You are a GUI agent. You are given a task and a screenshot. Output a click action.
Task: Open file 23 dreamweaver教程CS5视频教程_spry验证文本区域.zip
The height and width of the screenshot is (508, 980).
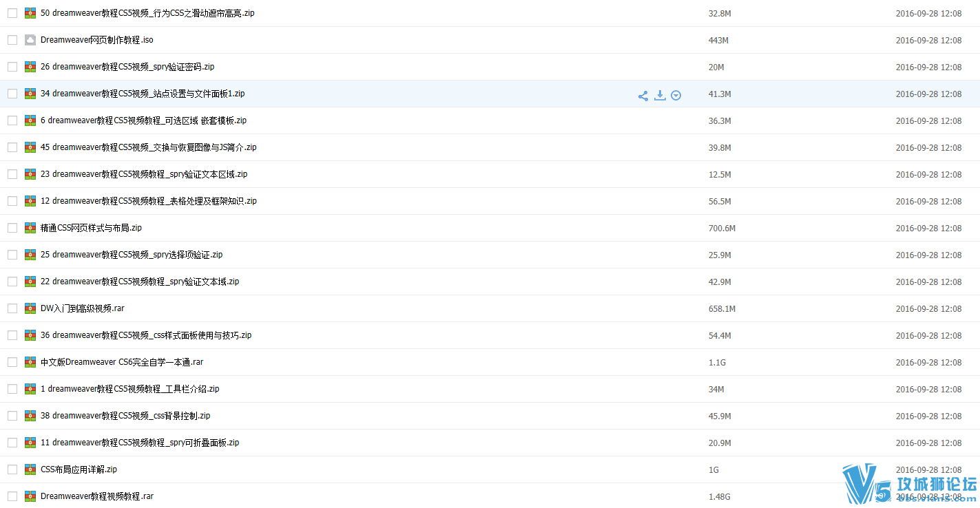coord(144,174)
